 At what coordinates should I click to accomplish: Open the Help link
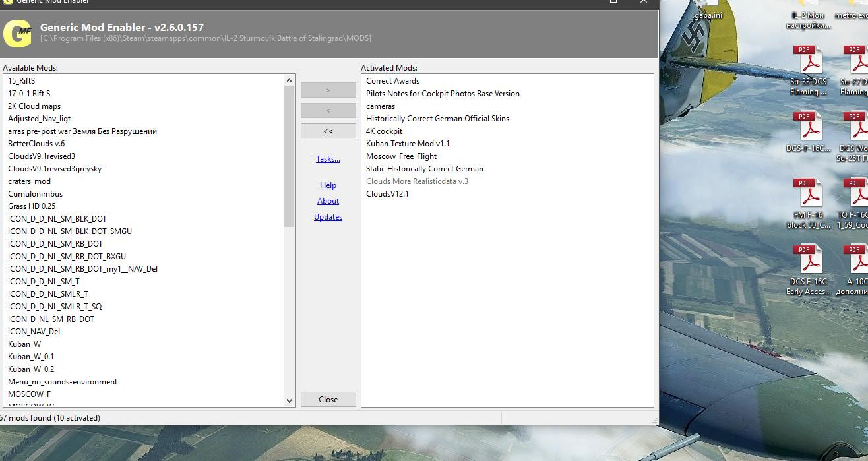click(328, 185)
